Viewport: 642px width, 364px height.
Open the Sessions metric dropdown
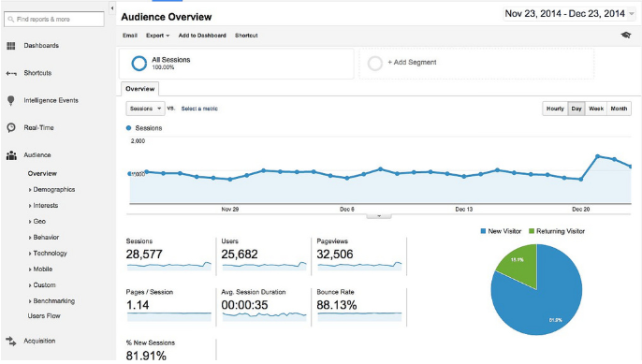pyautogui.click(x=145, y=109)
